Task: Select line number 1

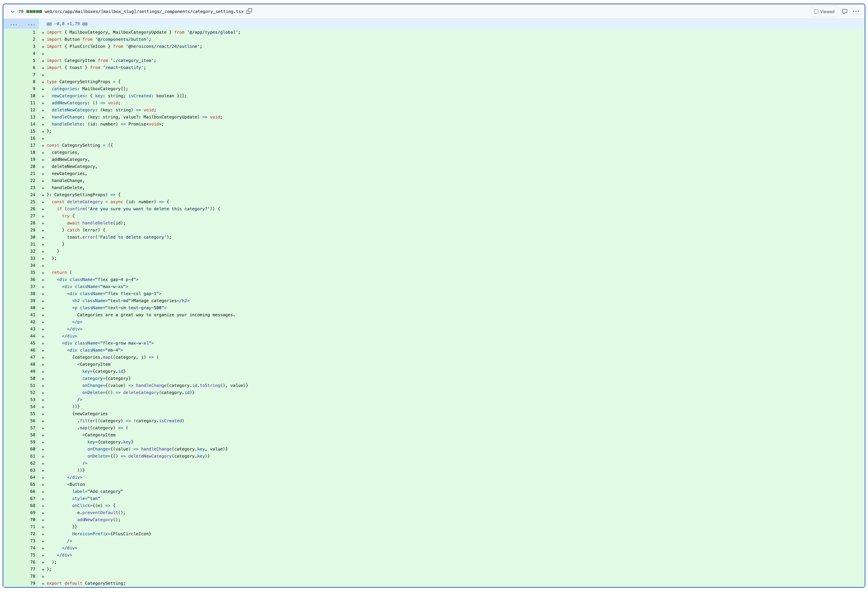Action: click(x=34, y=32)
